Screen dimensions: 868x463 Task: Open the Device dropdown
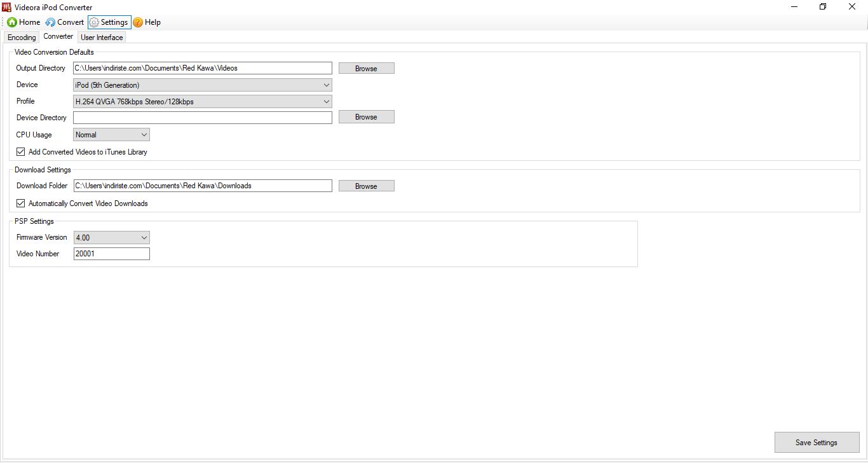[203, 85]
